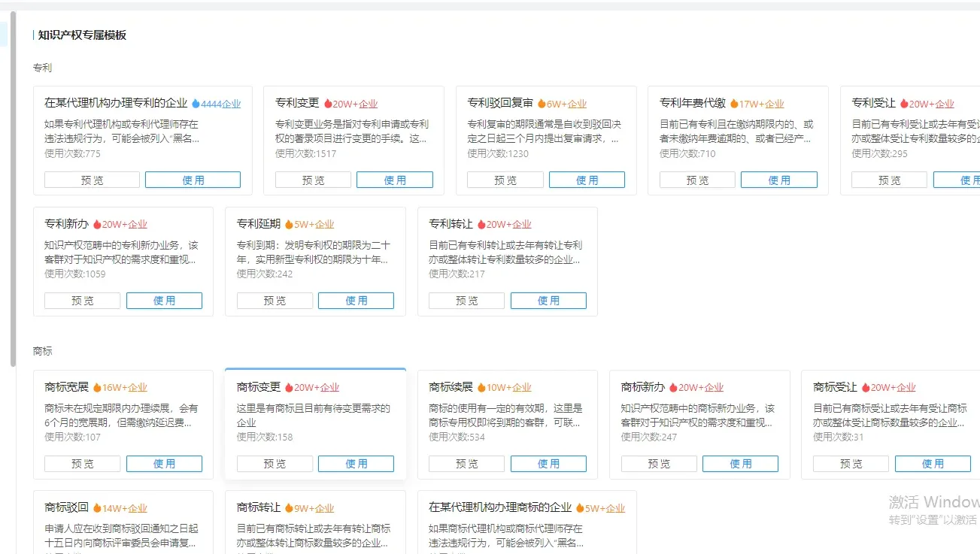The height and width of the screenshot is (554, 980).
Task: Use the 专利年费代缴 template
Action: pos(779,180)
